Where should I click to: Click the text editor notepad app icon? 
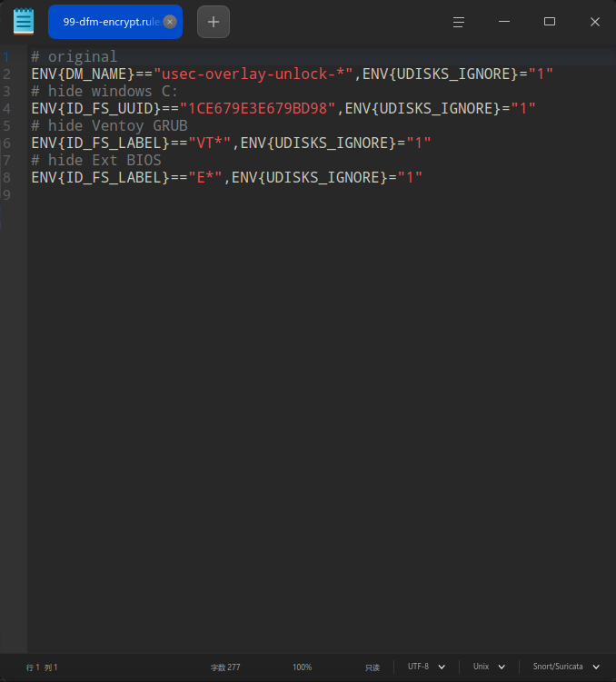[x=24, y=21]
